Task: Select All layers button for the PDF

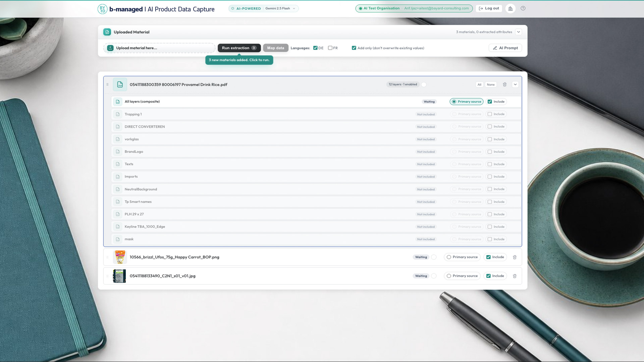Action: tap(479, 84)
